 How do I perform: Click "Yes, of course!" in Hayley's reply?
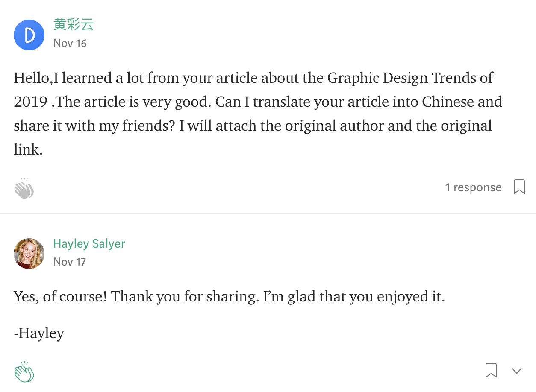tap(60, 297)
